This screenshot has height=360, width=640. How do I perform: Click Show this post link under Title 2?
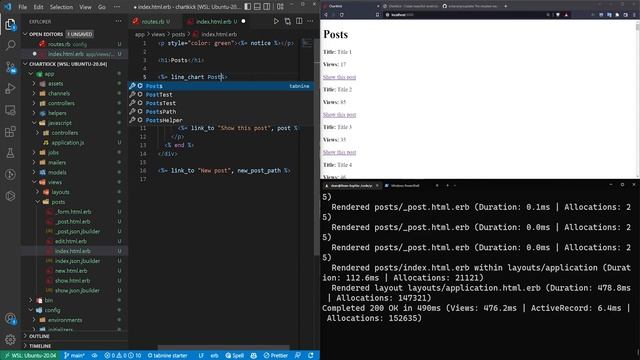click(339, 115)
